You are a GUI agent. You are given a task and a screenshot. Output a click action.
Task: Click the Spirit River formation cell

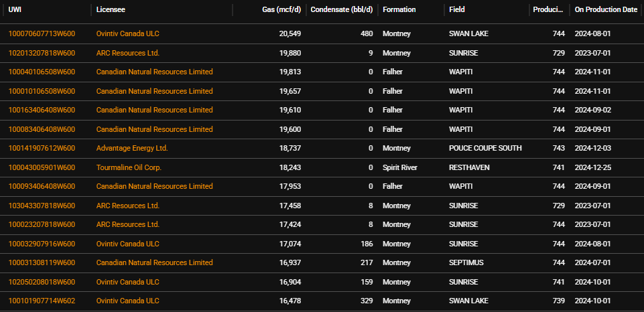coord(400,167)
